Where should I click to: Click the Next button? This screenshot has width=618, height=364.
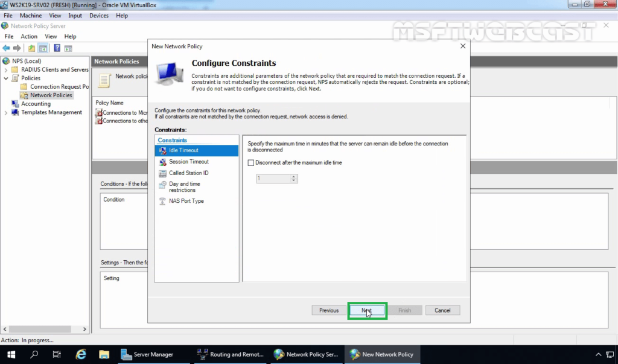click(x=367, y=311)
